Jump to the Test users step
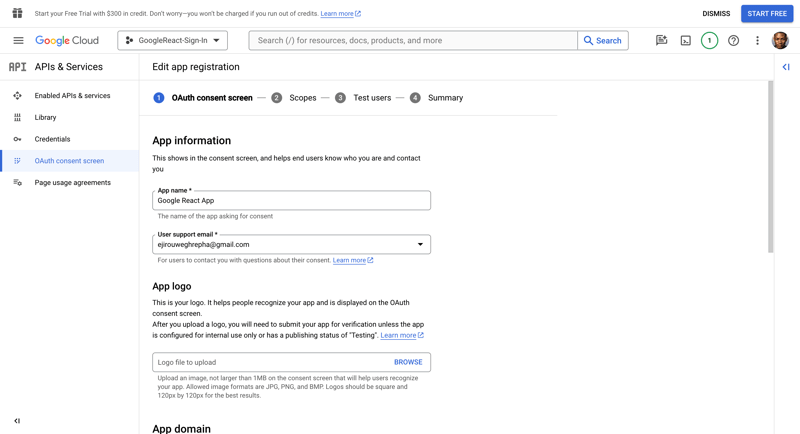This screenshot has width=800, height=434. (372, 97)
